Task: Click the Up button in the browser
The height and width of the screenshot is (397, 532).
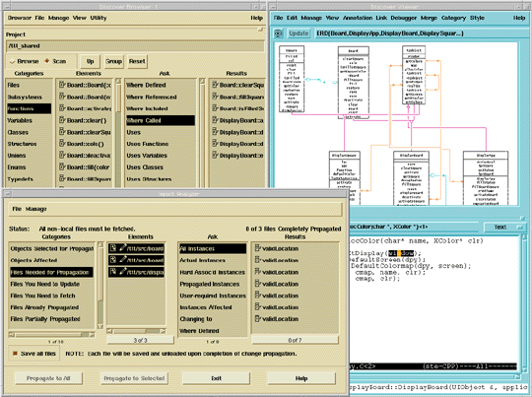Action: pyautogui.click(x=90, y=61)
